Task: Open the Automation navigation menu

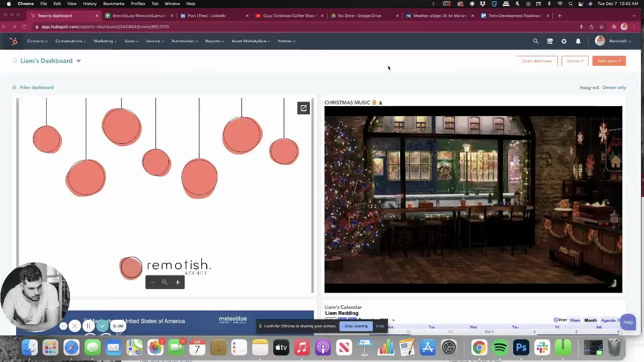Action: click(185, 41)
